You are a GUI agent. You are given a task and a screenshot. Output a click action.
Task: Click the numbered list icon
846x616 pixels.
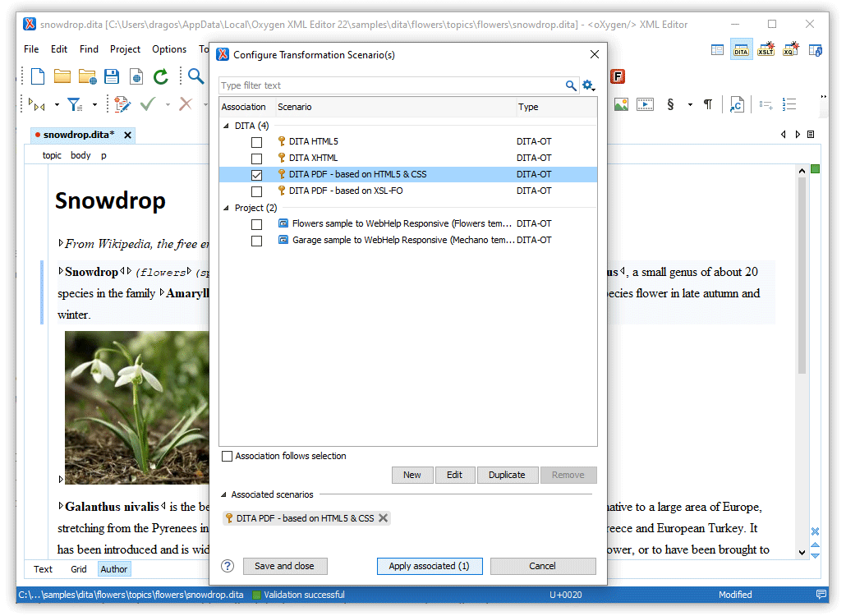pos(789,104)
